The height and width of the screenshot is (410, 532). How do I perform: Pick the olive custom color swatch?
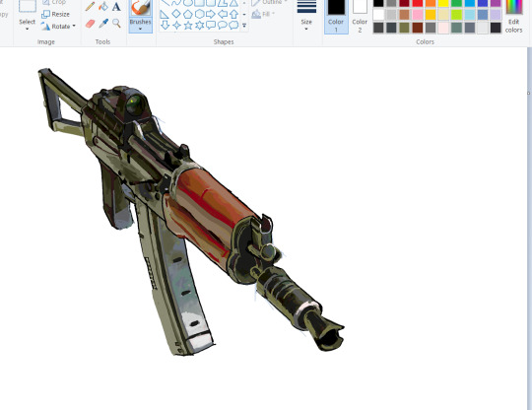coord(405,28)
